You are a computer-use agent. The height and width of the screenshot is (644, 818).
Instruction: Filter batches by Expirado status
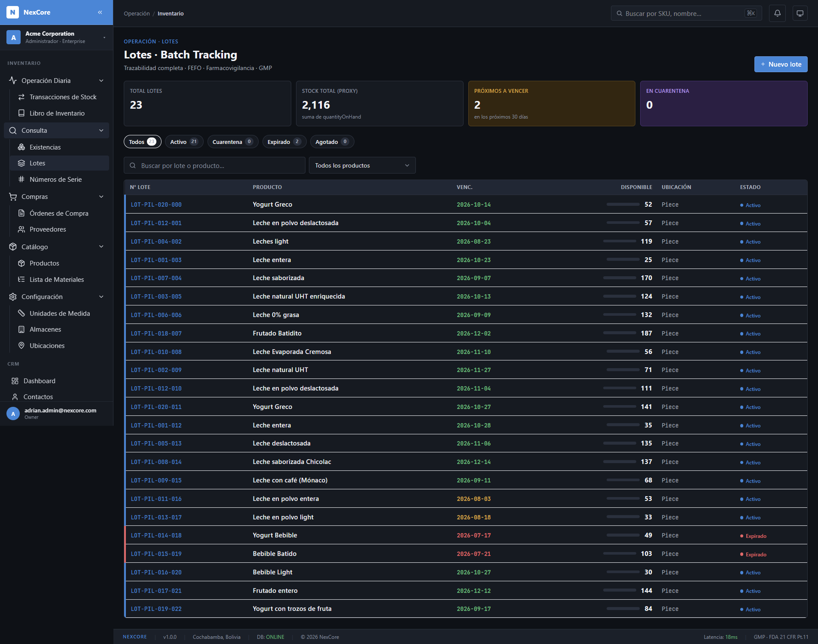[x=284, y=142]
